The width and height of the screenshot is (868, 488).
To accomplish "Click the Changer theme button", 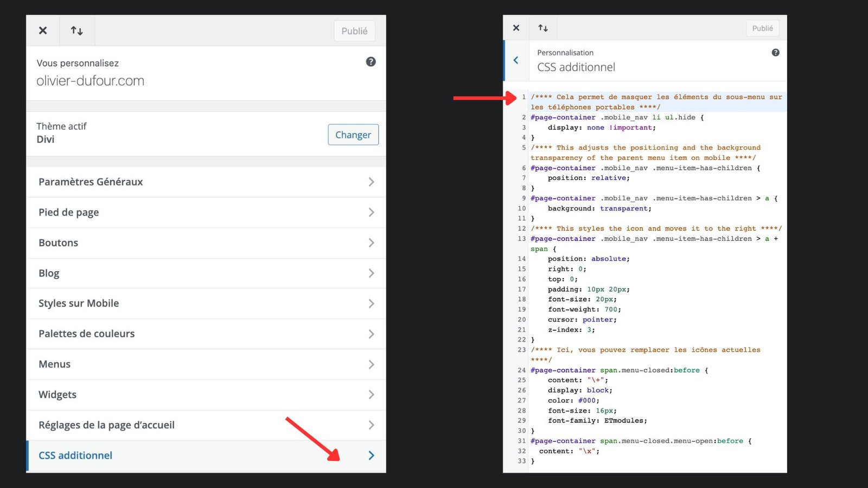I will 353,134.
